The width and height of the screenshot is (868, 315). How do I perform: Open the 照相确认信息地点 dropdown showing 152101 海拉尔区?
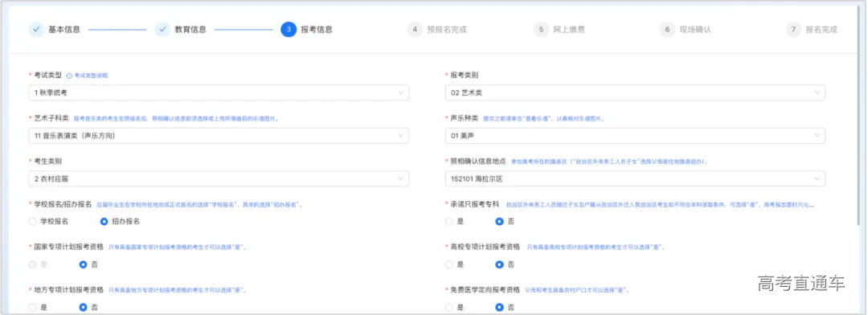point(635,179)
